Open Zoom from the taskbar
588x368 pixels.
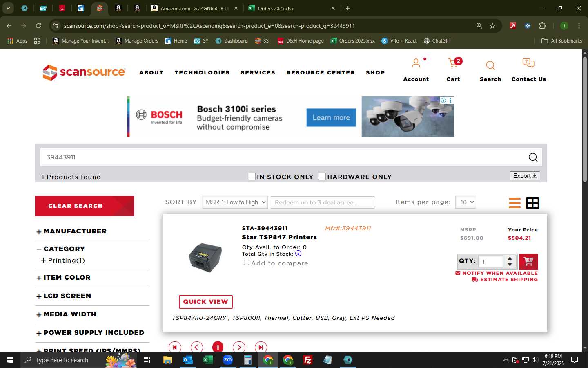[228, 360]
